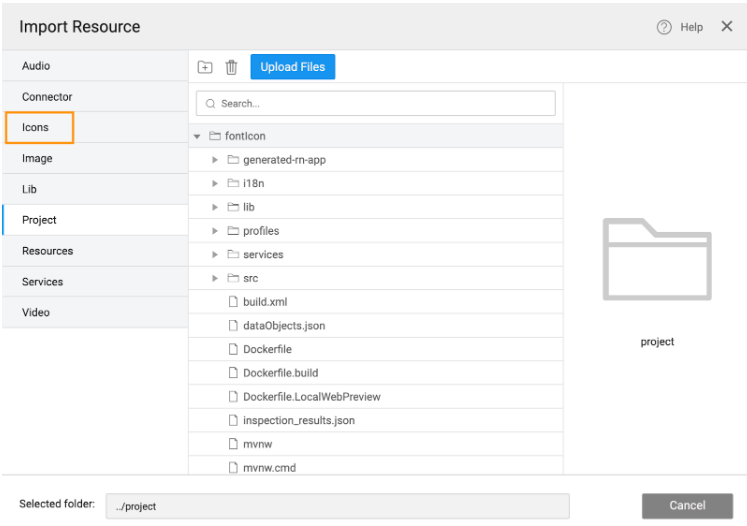Click the trash delete icon
This screenshot has height=526, width=747.
pos(231,67)
